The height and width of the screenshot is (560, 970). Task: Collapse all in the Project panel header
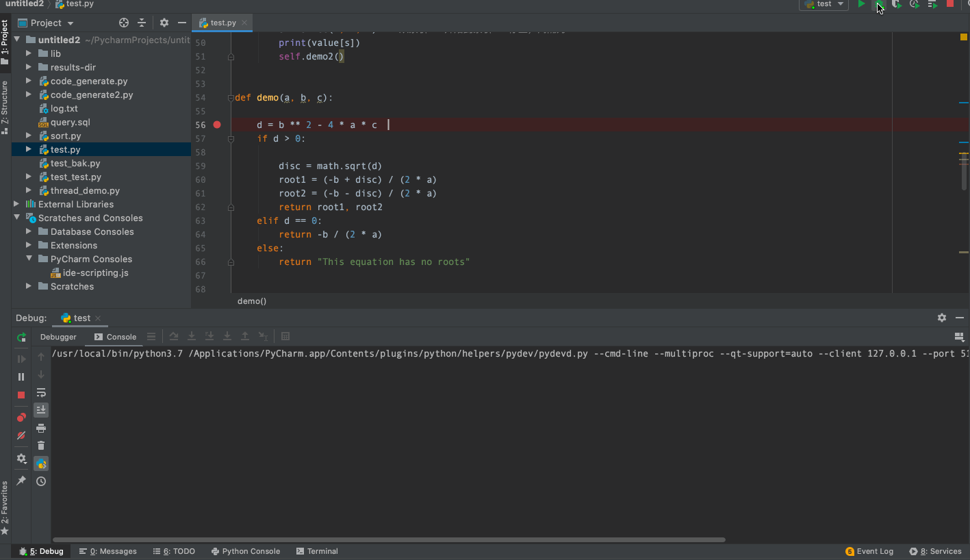[x=142, y=23]
